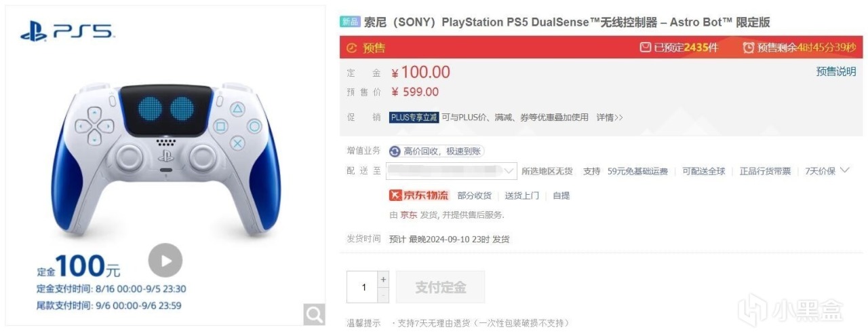The image size is (868, 336).
Task: Select the PLUS专享立减 promotion tag
Action: pos(414,117)
